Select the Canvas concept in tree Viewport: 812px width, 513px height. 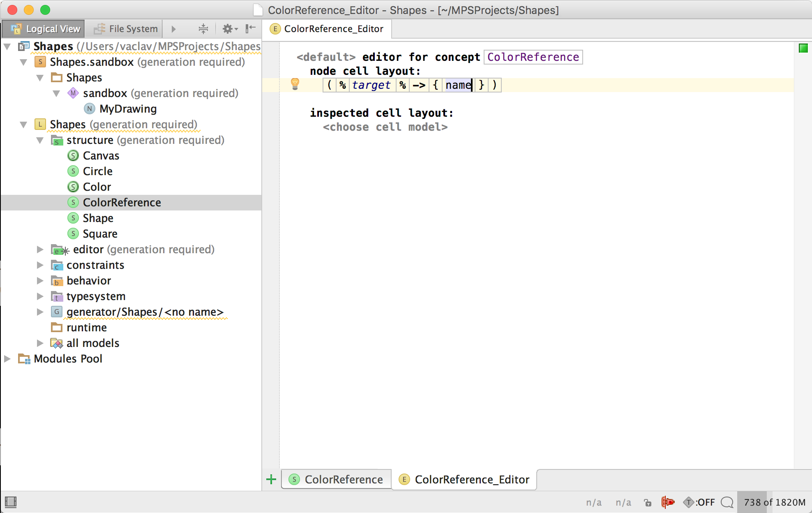click(101, 156)
